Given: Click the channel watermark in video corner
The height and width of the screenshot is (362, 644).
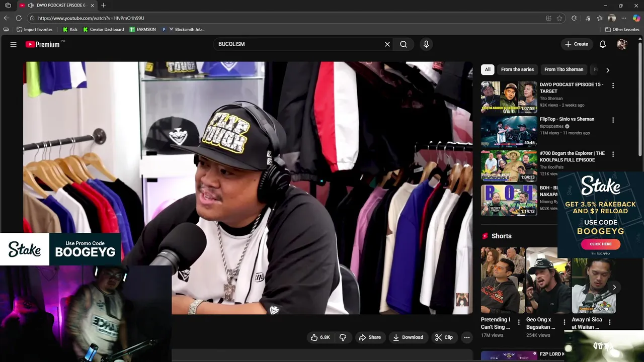Looking at the screenshot, I should pyautogui.click(x=462, y=300).
